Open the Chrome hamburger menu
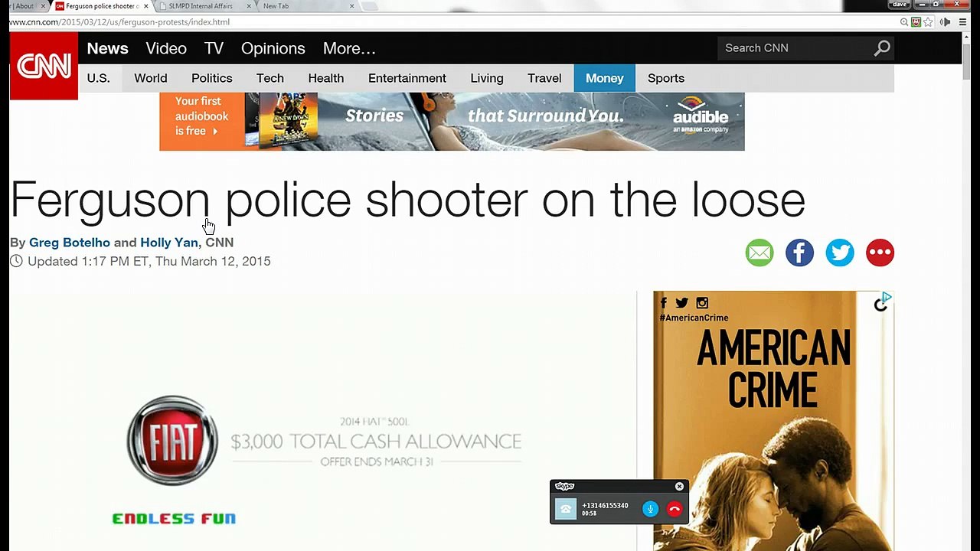This screenshot has height=551, width=980. click(x=962, y=22)
